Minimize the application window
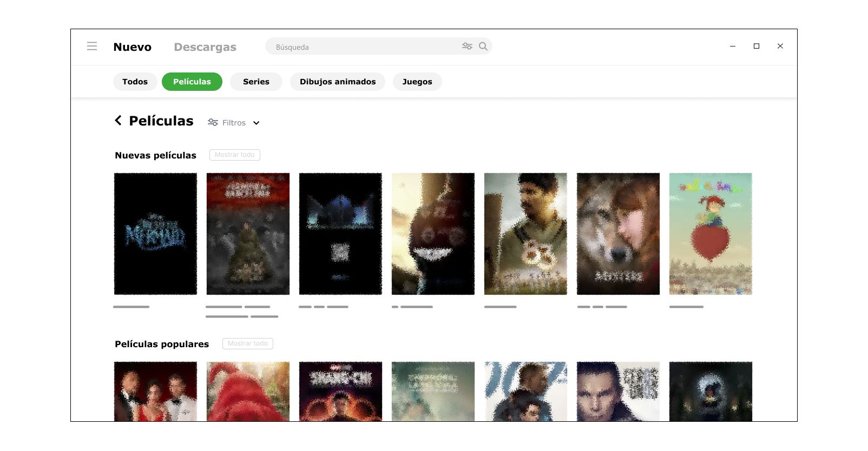Viewport: 868px width, 451px height. pyautogui.click(x=733, y=47)
